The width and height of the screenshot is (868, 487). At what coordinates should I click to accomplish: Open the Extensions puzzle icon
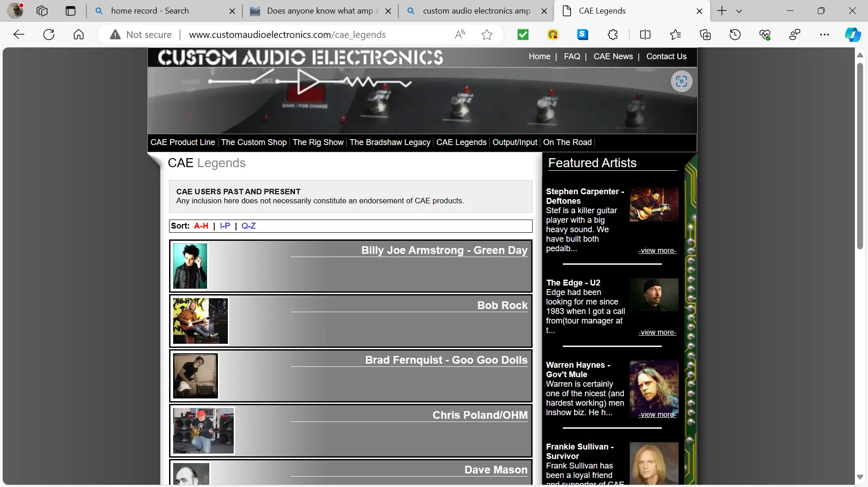(613, 35)
